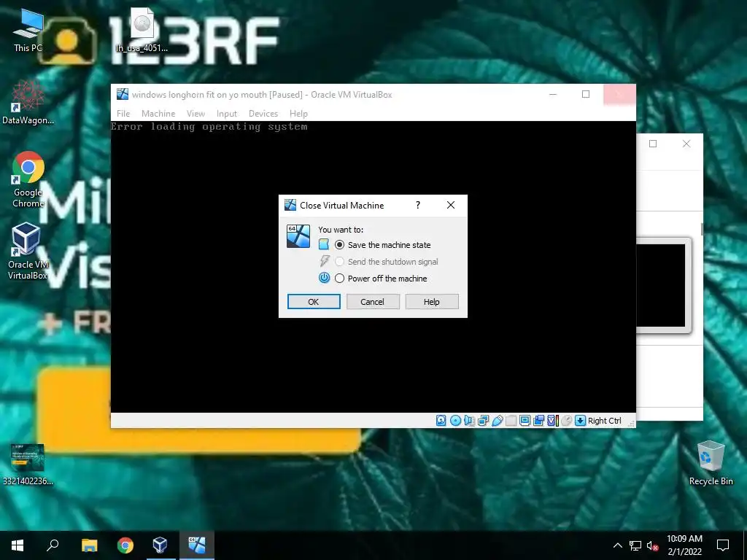Click the hard disk activity status icon

pos(441,421)
